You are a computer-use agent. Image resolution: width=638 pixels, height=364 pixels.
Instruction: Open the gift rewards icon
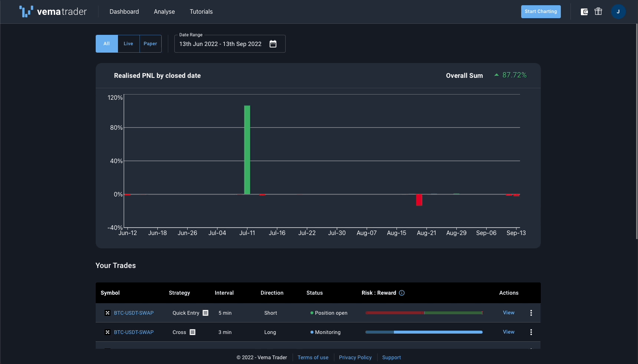tap(598, 11)
